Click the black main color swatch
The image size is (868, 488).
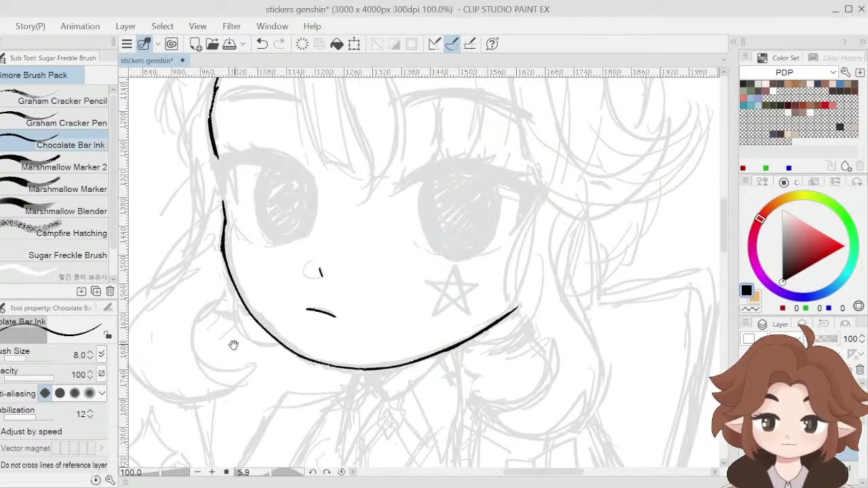747,291
